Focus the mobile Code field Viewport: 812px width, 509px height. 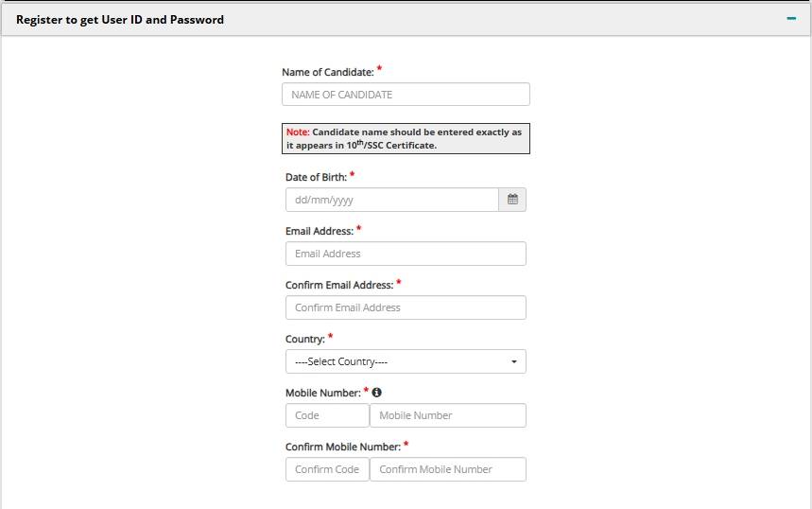tap(327, 415)
